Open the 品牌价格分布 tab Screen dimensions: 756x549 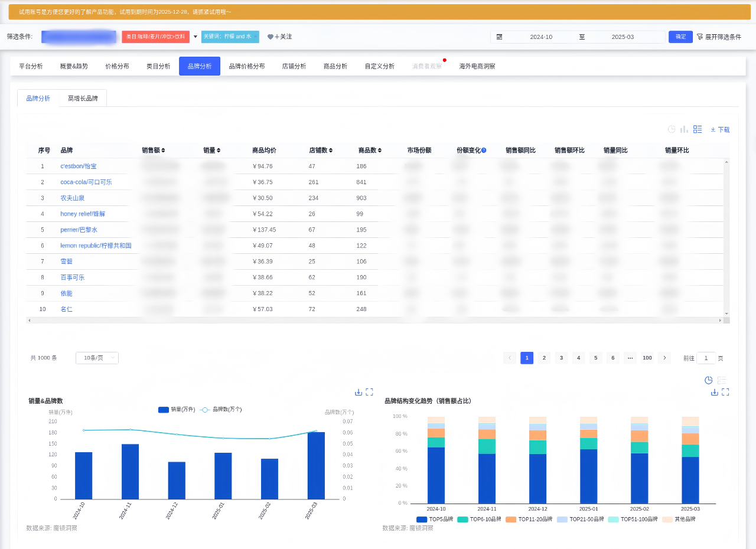(x=247, y=66)
